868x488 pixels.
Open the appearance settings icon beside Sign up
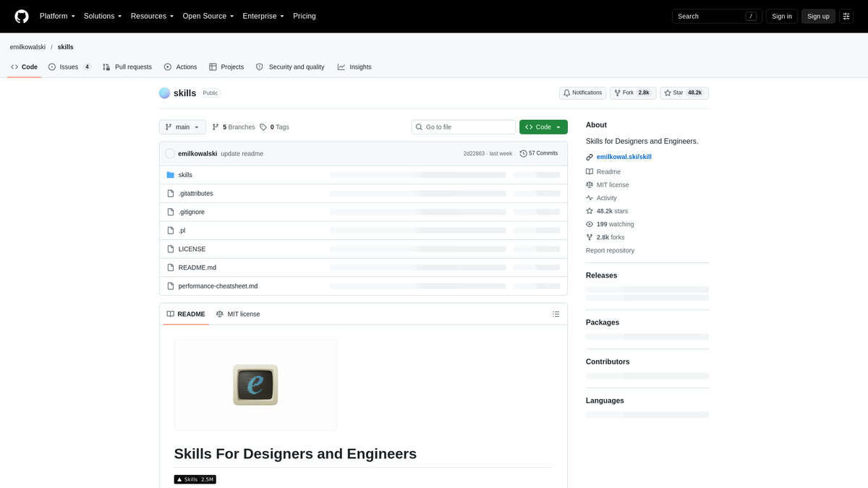pos(846,16)
